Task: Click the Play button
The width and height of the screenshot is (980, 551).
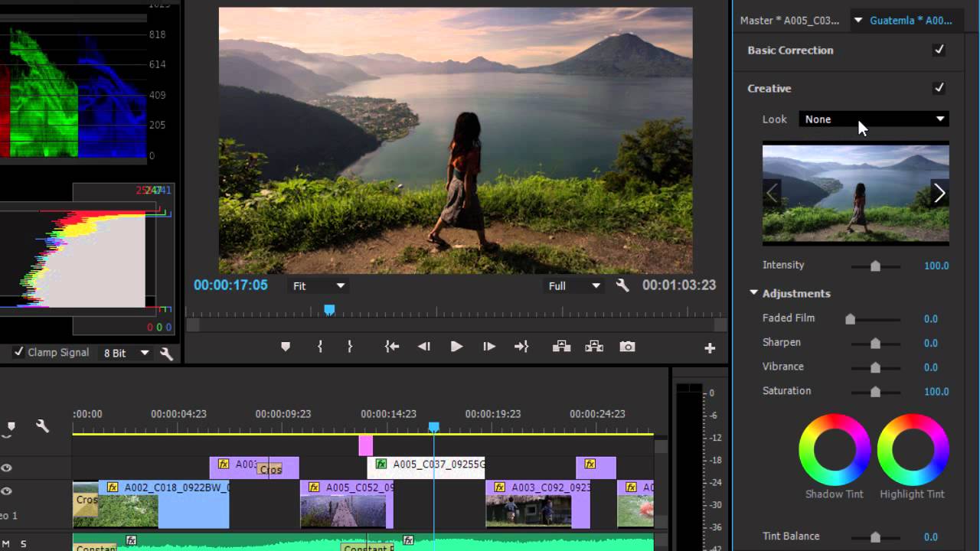Action: point(456,346)
